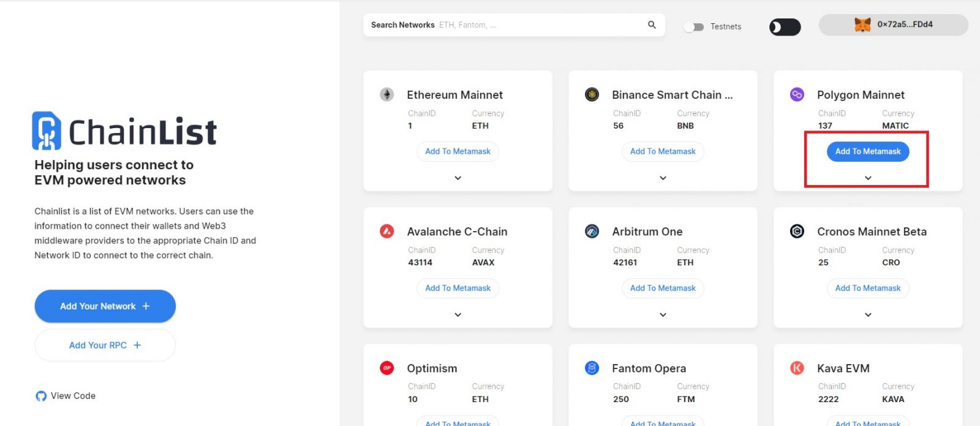Click the ChainID value 56
980x426 pixels.
coord(618,126)
